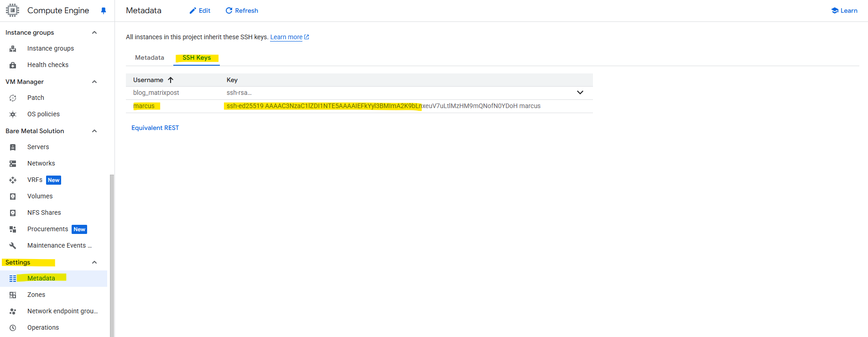
Task: Click the Maintenance Events wrench icon
Action: 13,245
